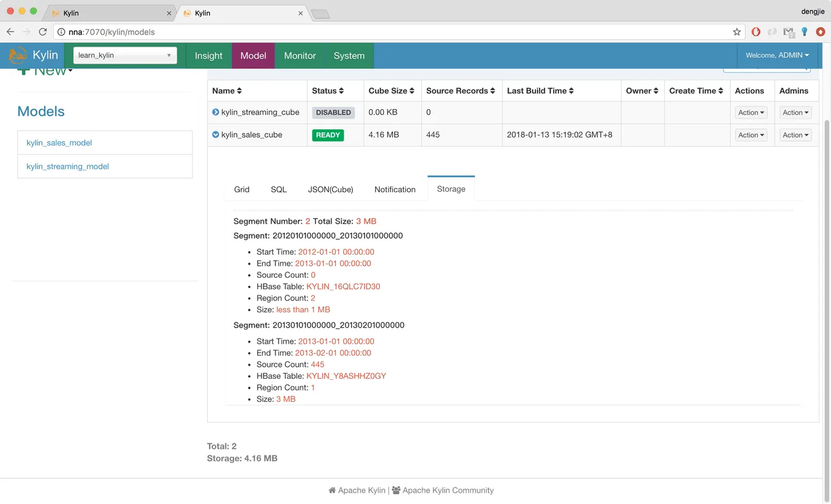Sort by Owner column sort icon
The image size is (831, 504).
(x=656, y=91)
